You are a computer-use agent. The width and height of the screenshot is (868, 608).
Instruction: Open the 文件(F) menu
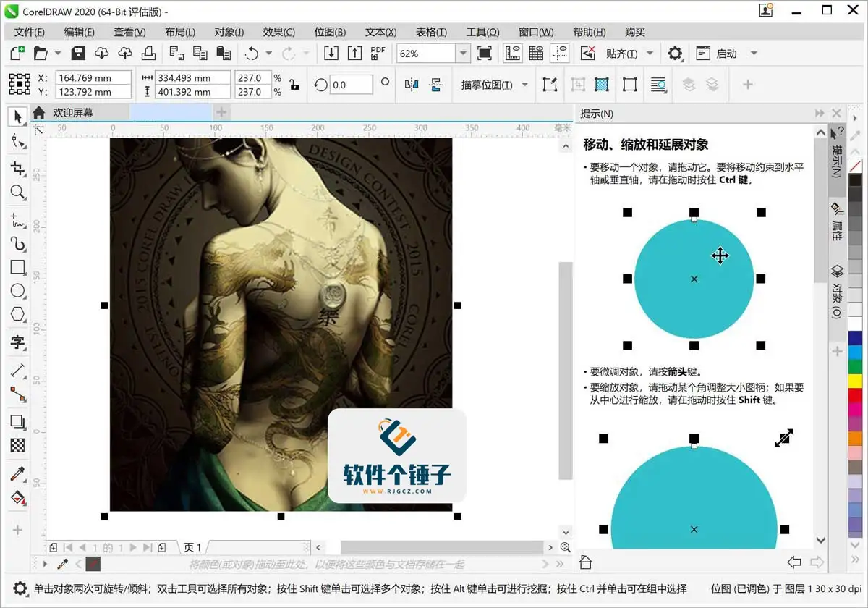[x=30, y=32]
